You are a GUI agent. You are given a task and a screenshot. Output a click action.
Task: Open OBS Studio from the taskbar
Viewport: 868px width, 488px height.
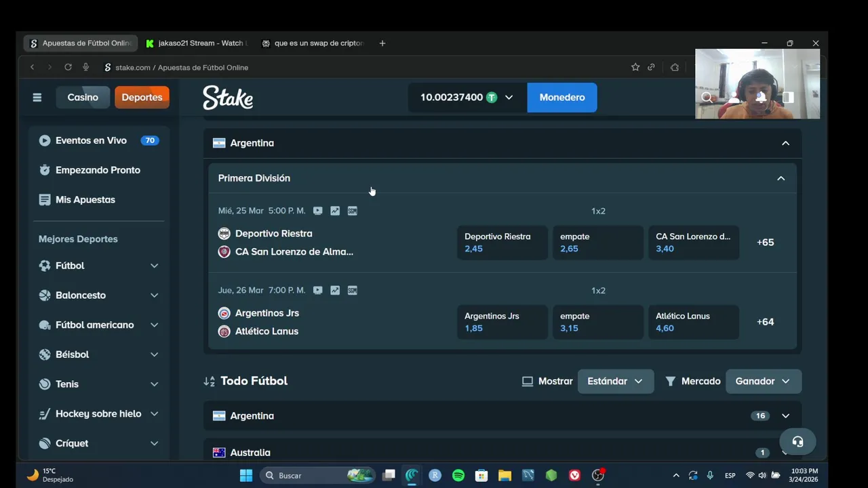[x=598, y=475]
